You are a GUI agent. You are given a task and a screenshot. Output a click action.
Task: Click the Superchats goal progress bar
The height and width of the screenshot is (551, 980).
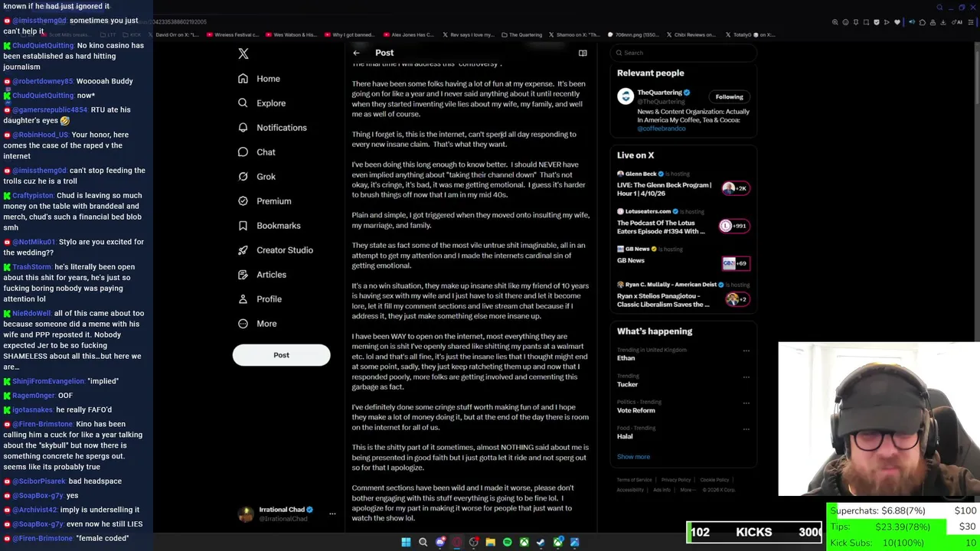tap(903, 510)
